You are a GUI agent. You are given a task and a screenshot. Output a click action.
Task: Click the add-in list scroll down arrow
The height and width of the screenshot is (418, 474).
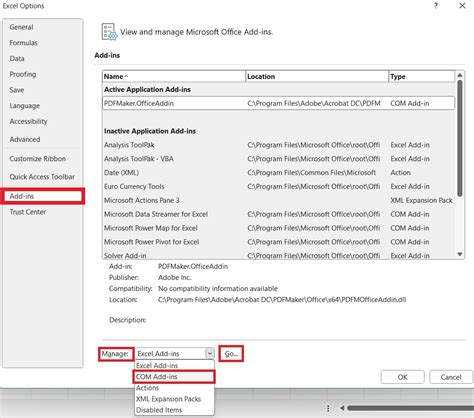pos(460,254)
